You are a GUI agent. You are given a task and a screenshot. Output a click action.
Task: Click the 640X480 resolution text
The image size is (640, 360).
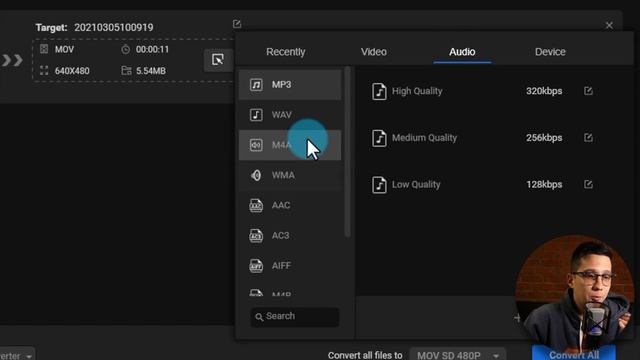pyautogui.click(x=72, y=71)
